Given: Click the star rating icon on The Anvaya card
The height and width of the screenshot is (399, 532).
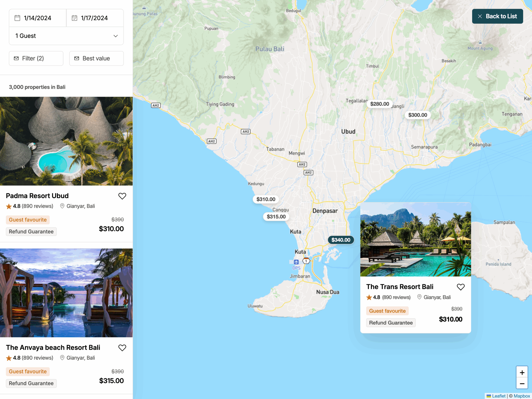Looking at the screenshot, I should click(x=9, y=358).
